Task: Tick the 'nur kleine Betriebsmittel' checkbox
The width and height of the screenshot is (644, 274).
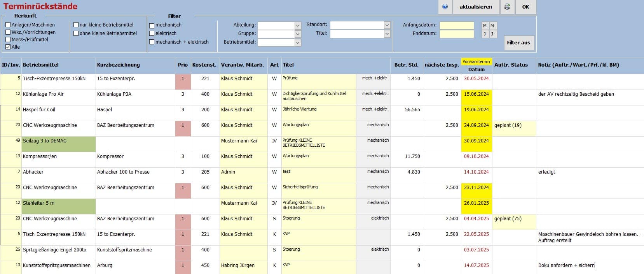Action: click(x=76, y=25)
